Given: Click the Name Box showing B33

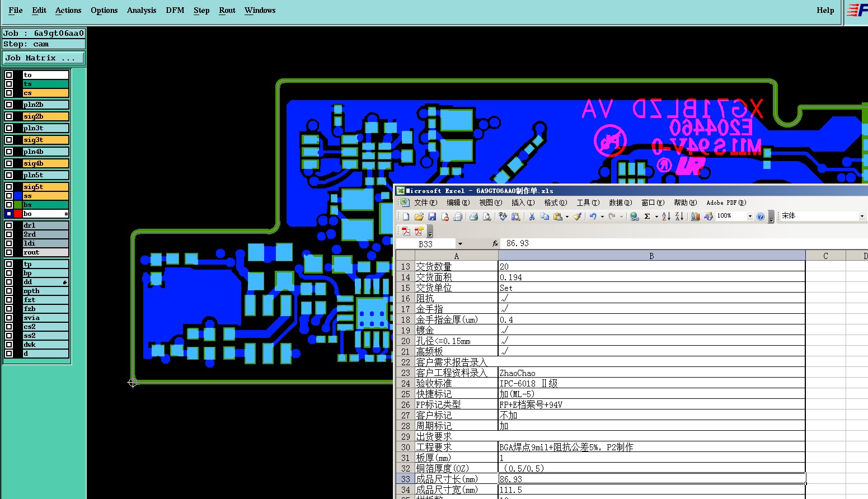Looking at the screenshot, I should coord(426,244).
